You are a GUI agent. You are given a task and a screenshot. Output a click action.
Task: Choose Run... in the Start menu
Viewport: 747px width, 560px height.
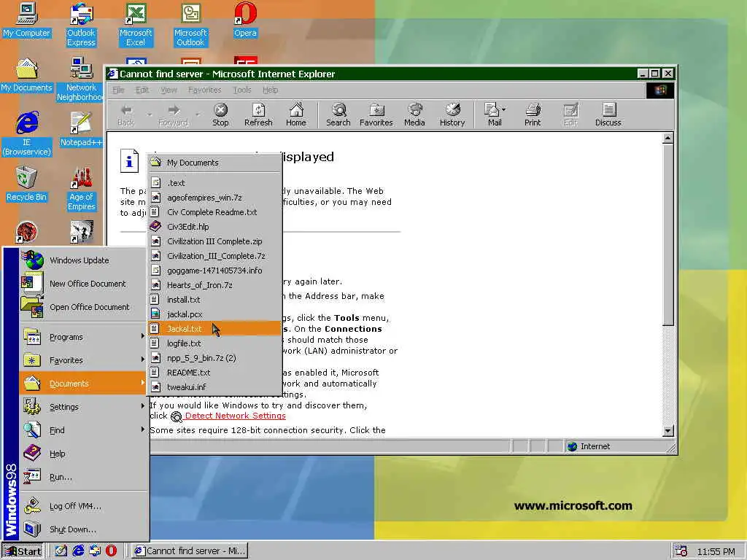(83, 477)
